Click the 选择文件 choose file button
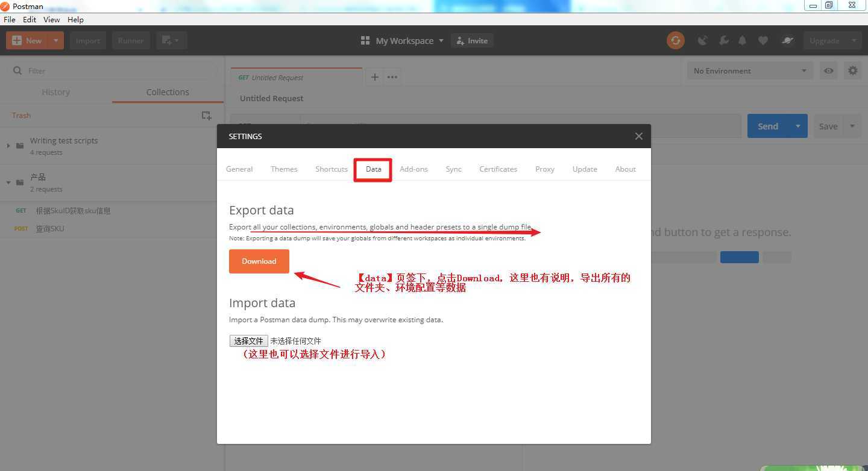This screenshot has height=471, width=868. click(x=248, y=341)
